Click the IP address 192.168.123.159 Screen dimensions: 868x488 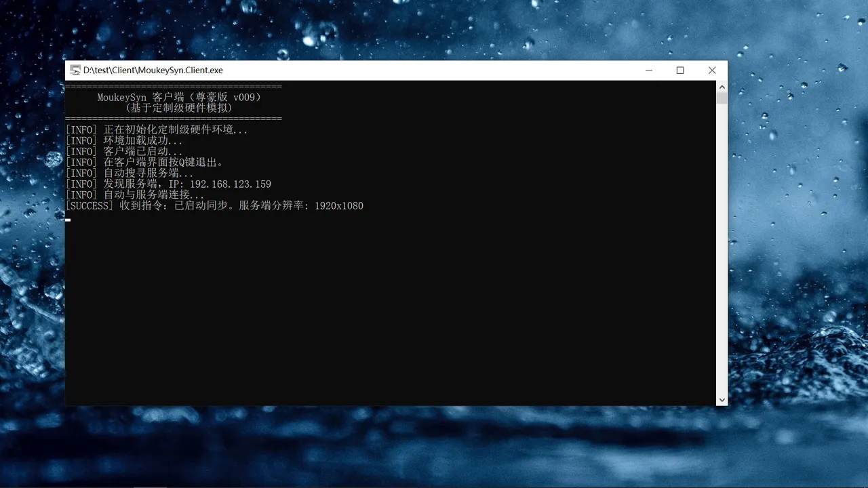(x=231, y=184)
